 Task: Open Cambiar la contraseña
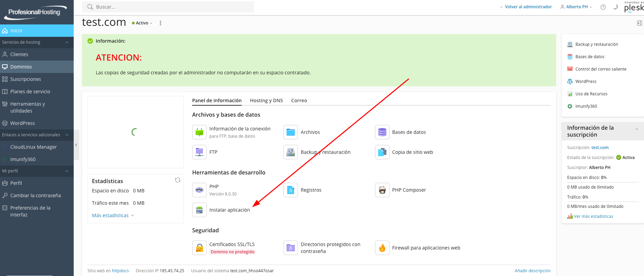[x=37, y=195]
